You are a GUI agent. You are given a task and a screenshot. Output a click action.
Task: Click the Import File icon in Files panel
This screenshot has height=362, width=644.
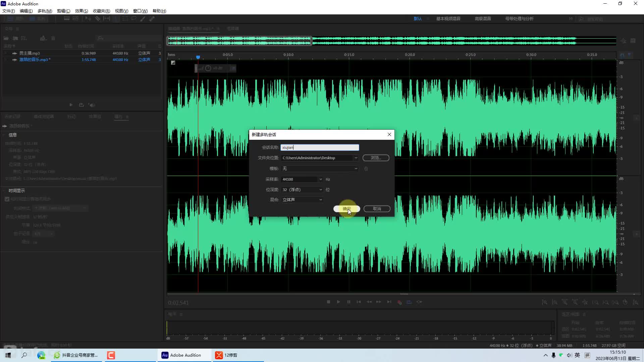pyautogui.click(x=15, y=38)
